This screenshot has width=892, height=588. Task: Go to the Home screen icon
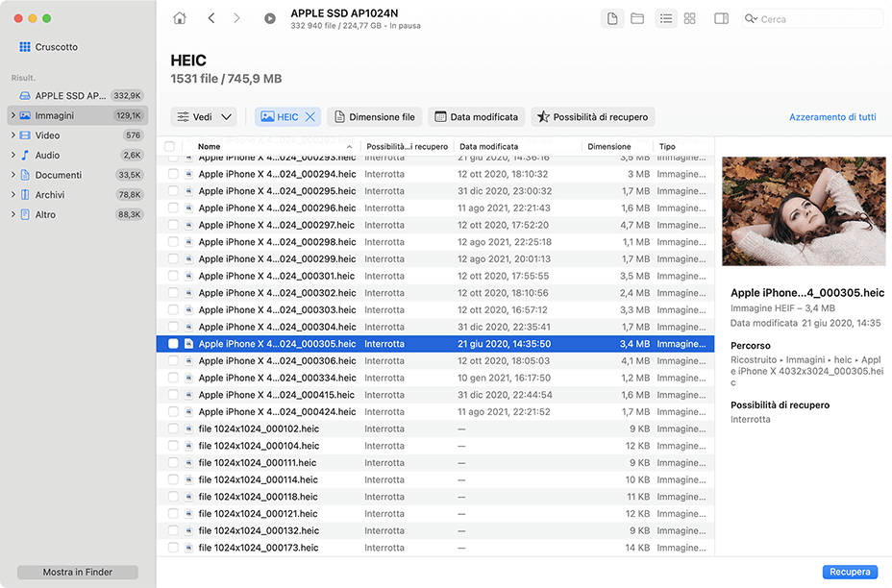click(180, 18)
